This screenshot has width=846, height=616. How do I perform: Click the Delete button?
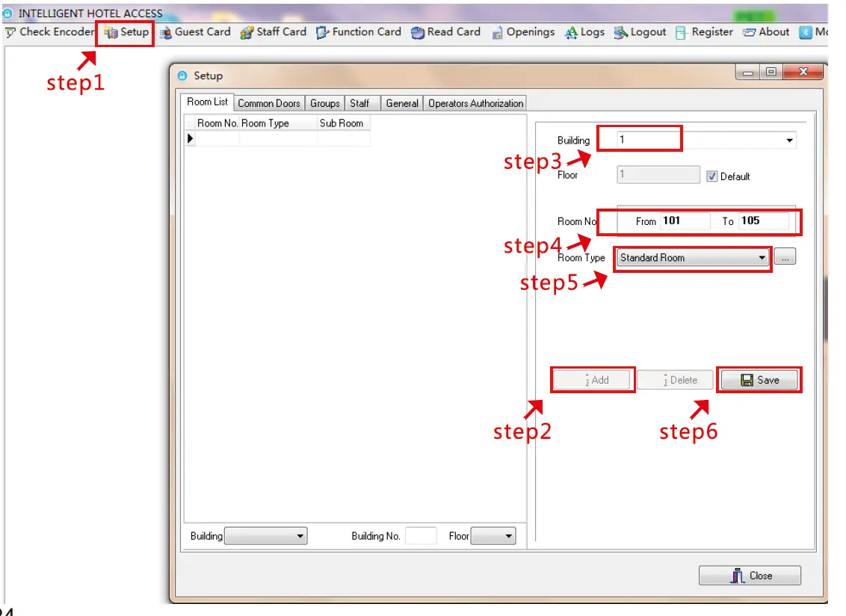(x=676, y=380)
